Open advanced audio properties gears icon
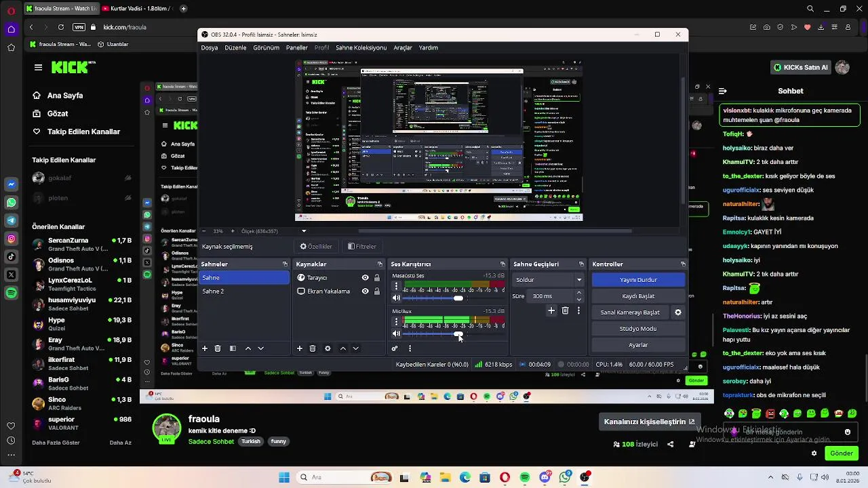Image resolution: width=868 pixels, height=488 pixels. (x=395, y=348)
